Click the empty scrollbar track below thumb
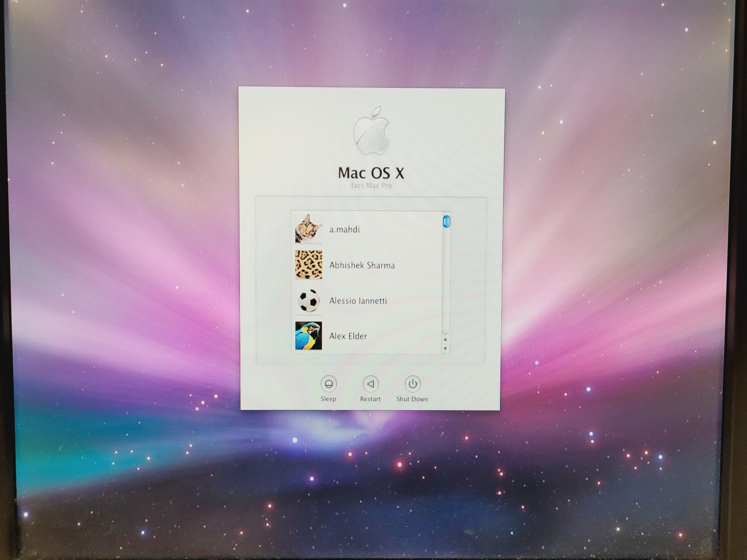Viewport: 747px width, 560px height. pyautogui.click(x=446, y=281)
